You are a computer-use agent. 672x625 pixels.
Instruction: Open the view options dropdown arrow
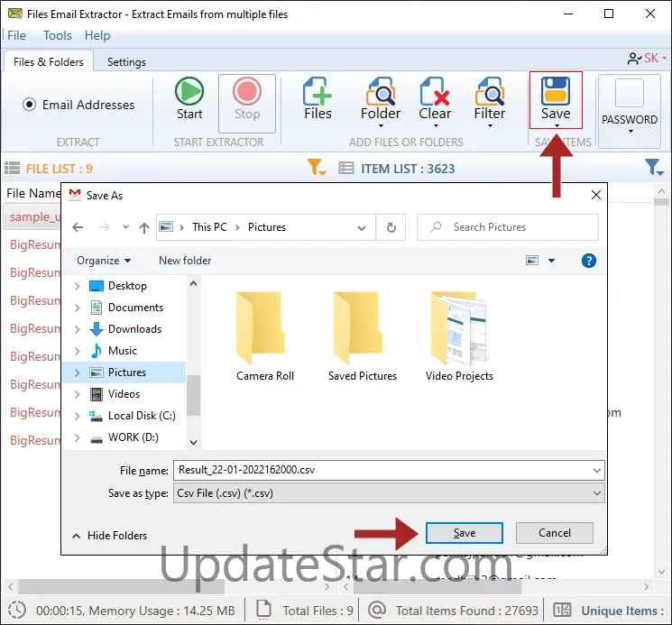[x=551, y=261]
